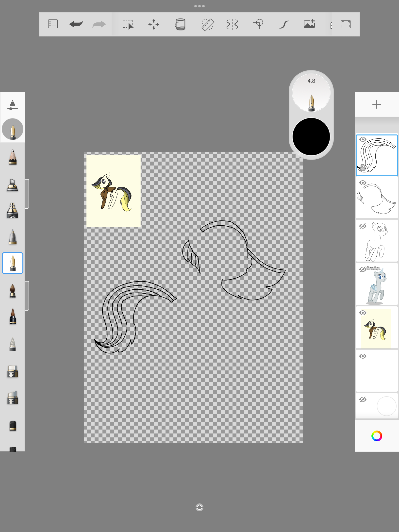Viewport: 399px width, 532px height.
Task: Select the tail line art layer thumbnail
Action: [377, 155]
